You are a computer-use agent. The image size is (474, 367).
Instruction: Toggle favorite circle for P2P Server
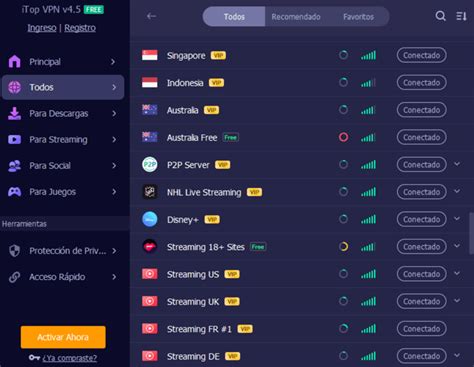pyautogui.click(x=343, y=164)
